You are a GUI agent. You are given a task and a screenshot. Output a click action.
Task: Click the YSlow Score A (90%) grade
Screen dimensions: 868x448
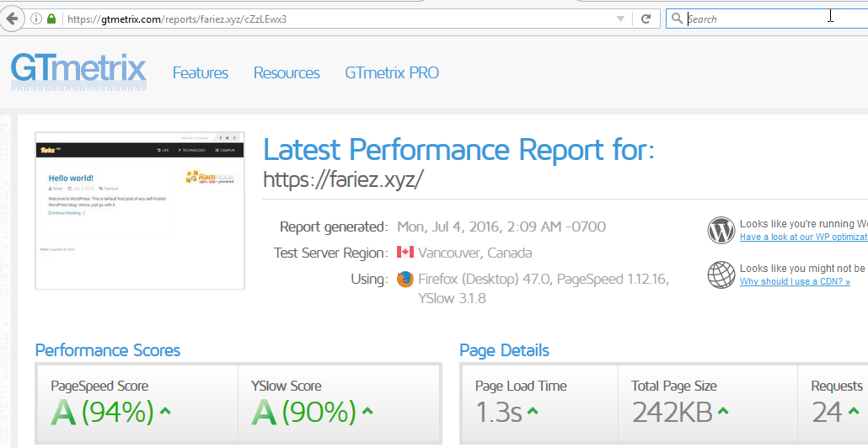(x=303, y=412)
